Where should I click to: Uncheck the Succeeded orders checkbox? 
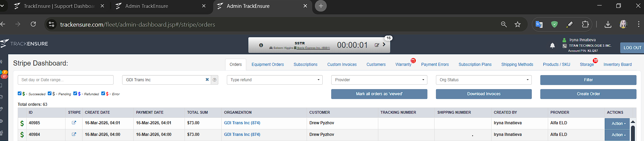(x=20, y=94)
